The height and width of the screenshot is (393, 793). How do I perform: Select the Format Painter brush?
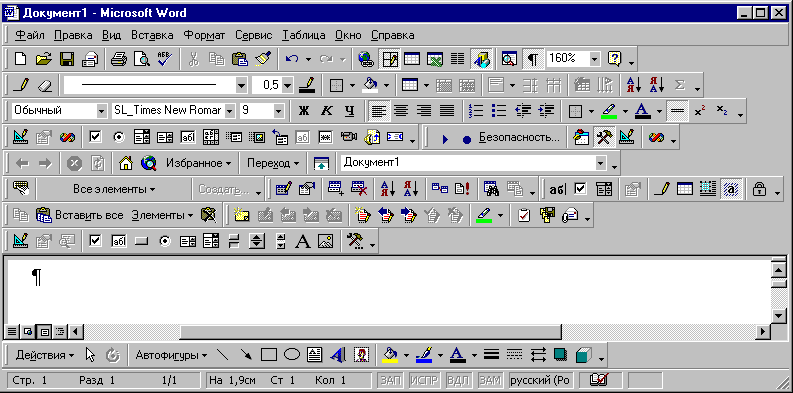[x=262, y=59]
